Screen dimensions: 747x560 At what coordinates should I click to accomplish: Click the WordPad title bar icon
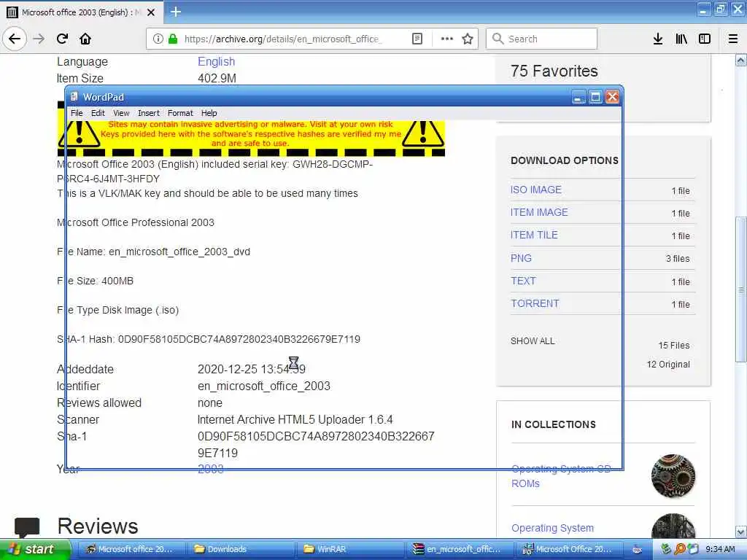[x=74, y=97]
